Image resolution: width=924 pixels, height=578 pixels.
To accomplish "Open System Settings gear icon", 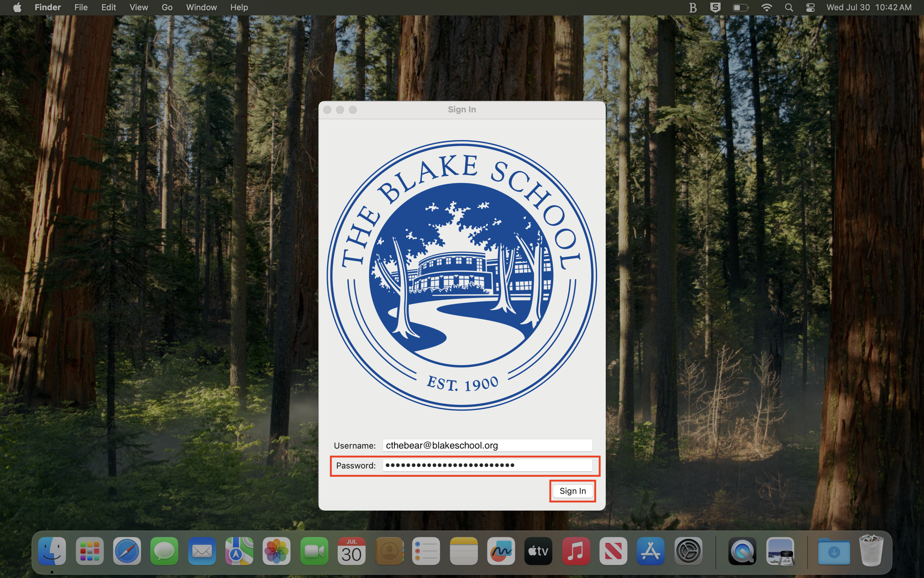I will coord(688,551).
